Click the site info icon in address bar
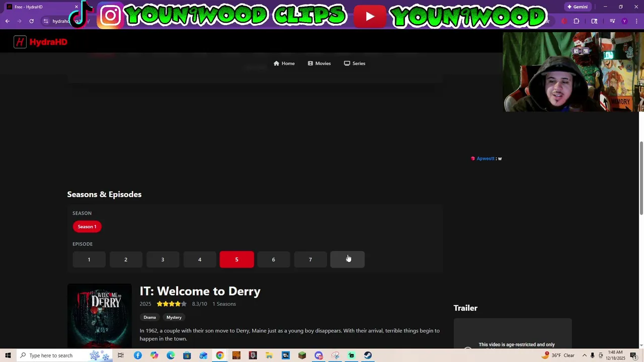644x362 pixels. (45, 21)
